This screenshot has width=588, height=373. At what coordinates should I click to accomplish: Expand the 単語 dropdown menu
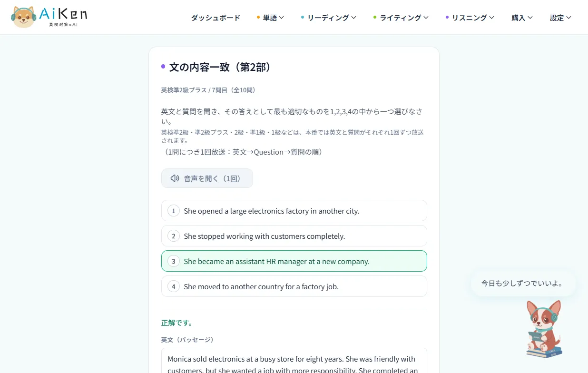click(x=270, y=18)
